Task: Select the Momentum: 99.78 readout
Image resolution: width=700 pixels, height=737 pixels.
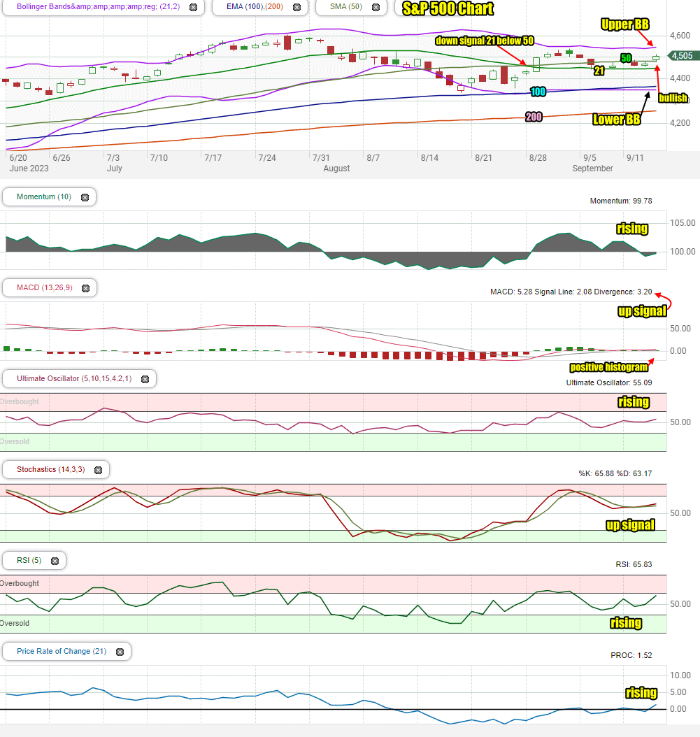Action: [x=621, y=201]
